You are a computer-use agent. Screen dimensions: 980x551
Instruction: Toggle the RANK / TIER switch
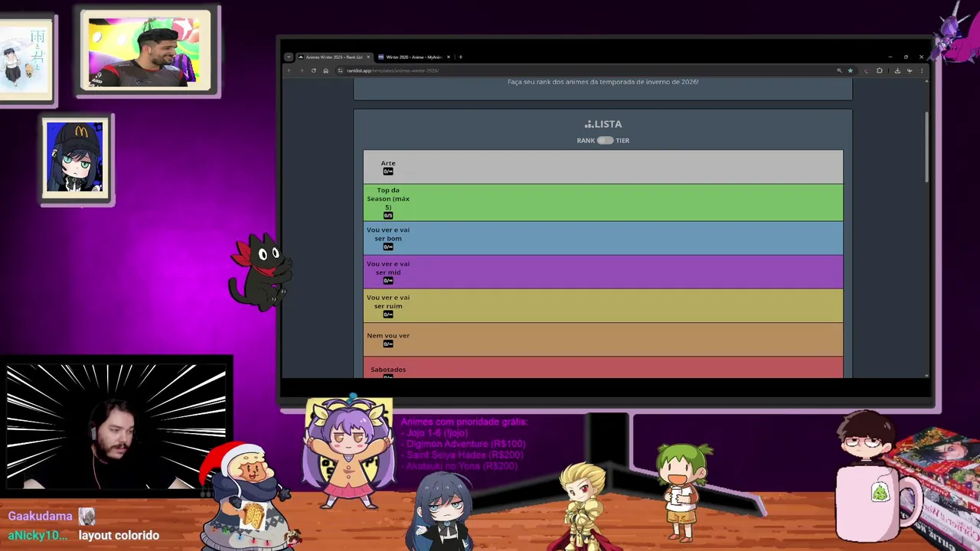click(605, 141)
